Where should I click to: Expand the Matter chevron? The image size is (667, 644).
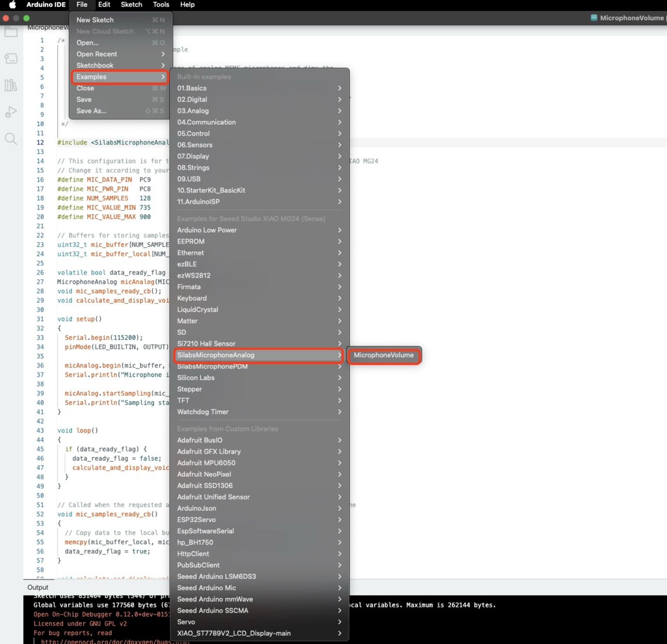pos(340,321)
